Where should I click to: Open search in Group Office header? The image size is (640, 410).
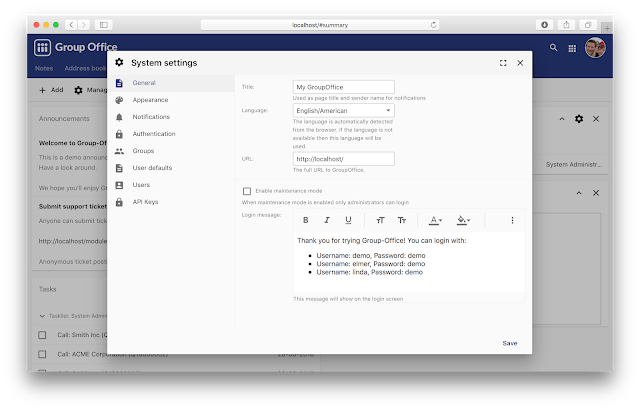553,48
